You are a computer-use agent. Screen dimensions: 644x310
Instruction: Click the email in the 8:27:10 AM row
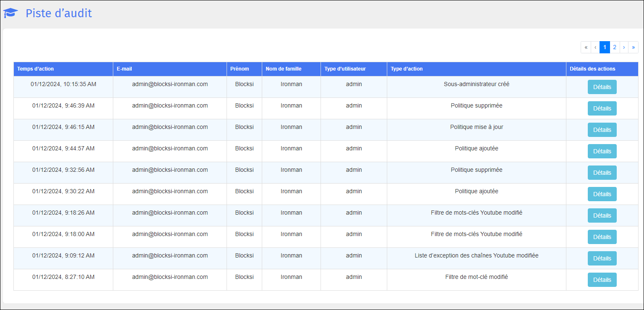[170, 277]
